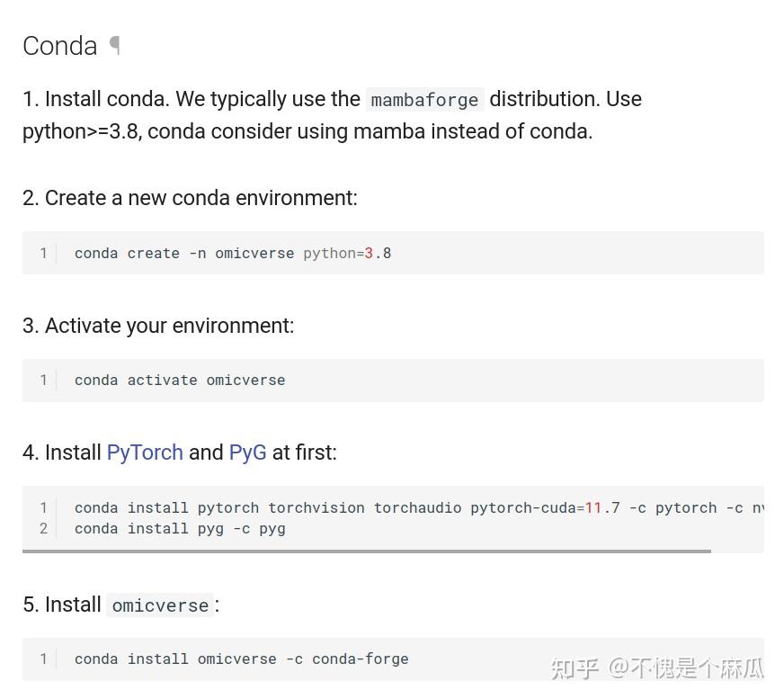Click the horizontal scrollbar under PyTorch install code
This screenshot has width=784, height=699.
[x=367, y=551]
